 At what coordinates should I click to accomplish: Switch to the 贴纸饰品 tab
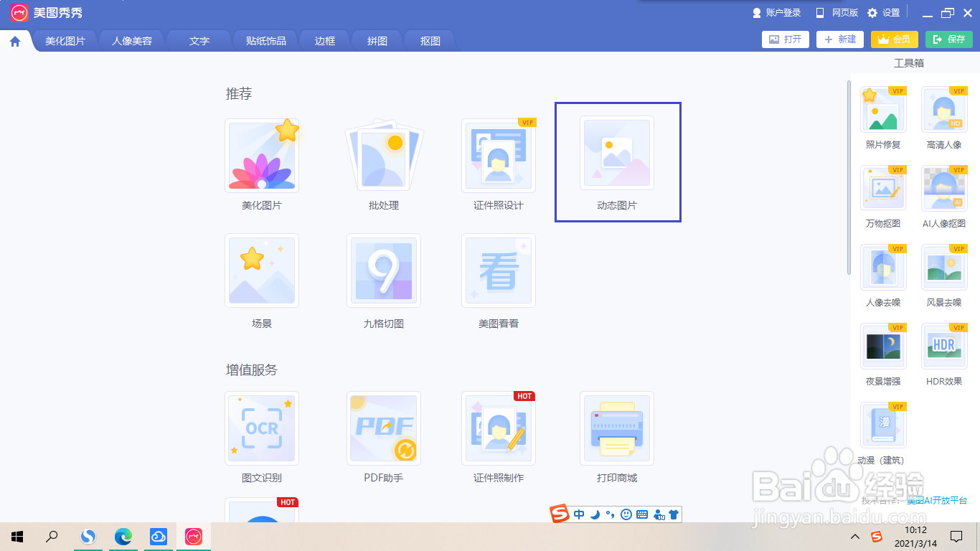pos(266,41)
